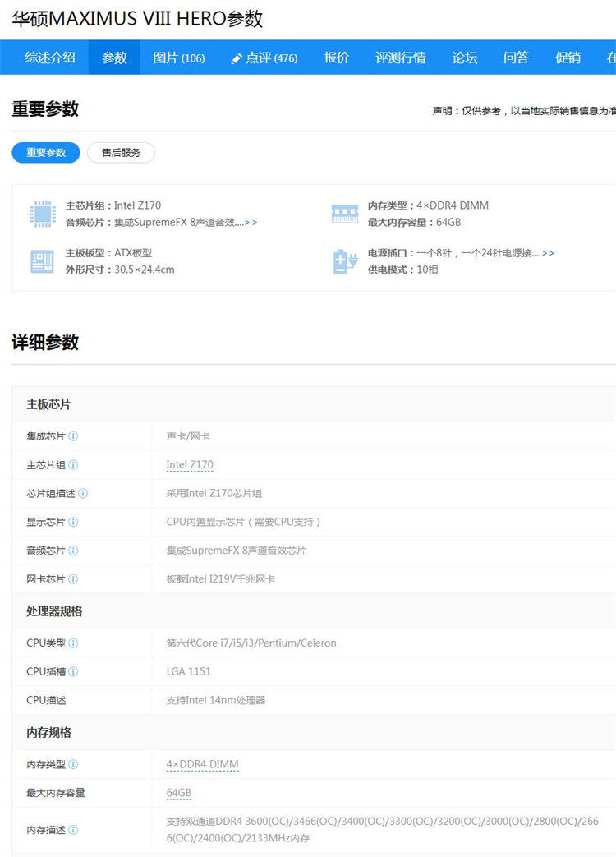Click 集成SupremeFX 8声道音效芯片 in detailed table

tap(236, 550)
